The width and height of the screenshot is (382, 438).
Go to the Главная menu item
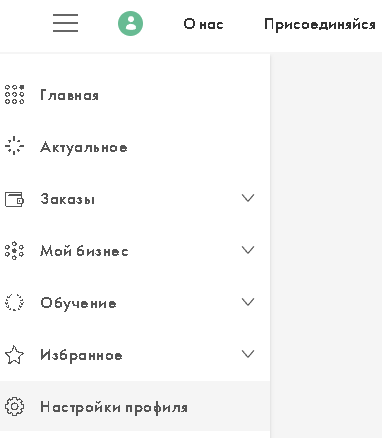click(x=135, y=95)
